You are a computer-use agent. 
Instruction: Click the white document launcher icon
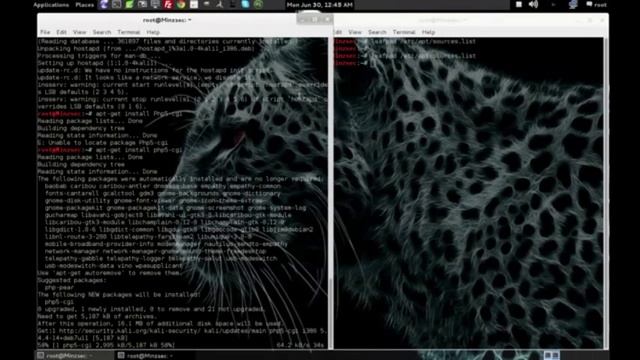(194, 4)
